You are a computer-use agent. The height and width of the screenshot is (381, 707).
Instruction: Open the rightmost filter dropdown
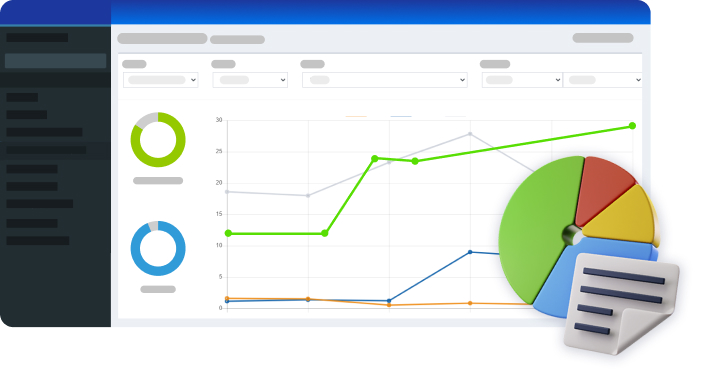[x=603, y=80]
